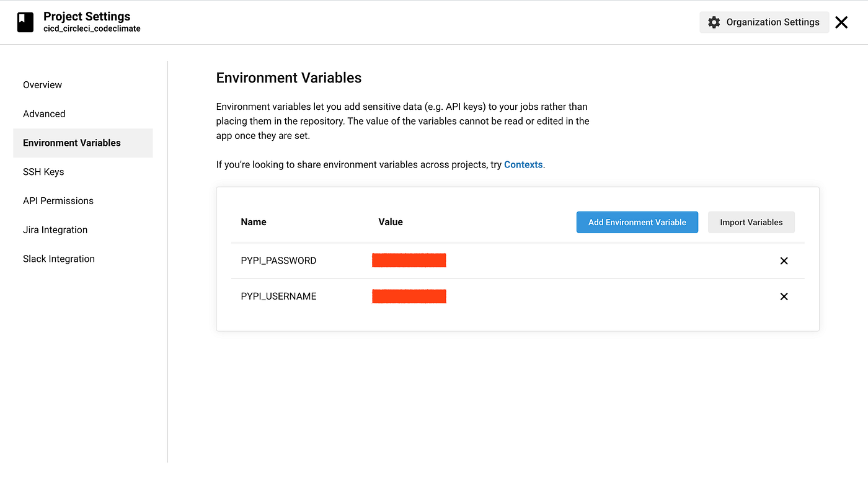Click the CircleCI project logo icon

[25, 22]
